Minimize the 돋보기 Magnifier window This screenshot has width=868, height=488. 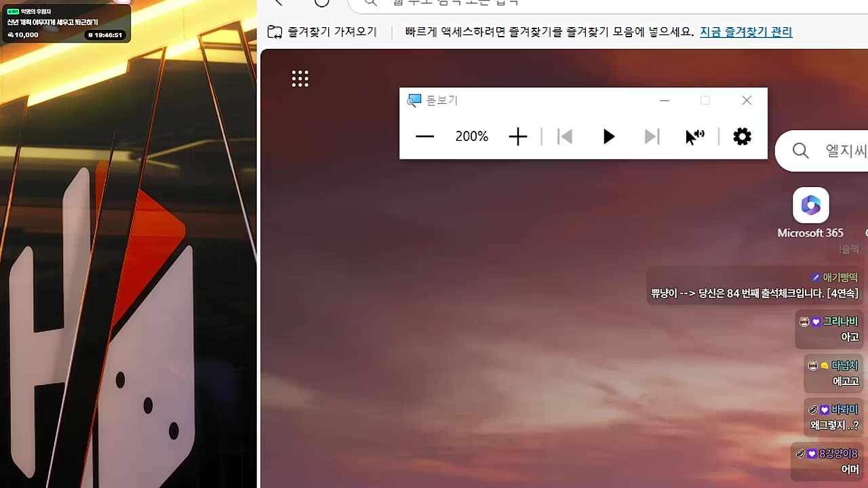(x=665, y=100)
